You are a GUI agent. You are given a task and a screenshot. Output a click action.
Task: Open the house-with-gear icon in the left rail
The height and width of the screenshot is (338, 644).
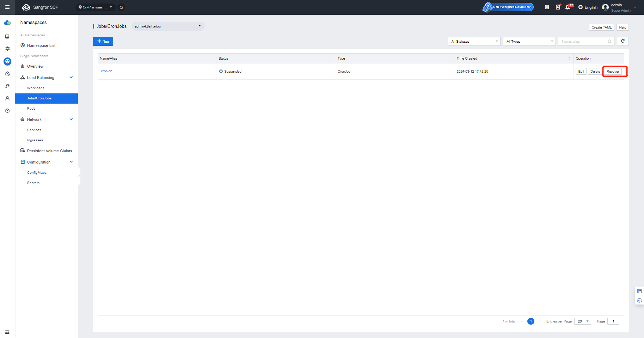click(7, 74)
